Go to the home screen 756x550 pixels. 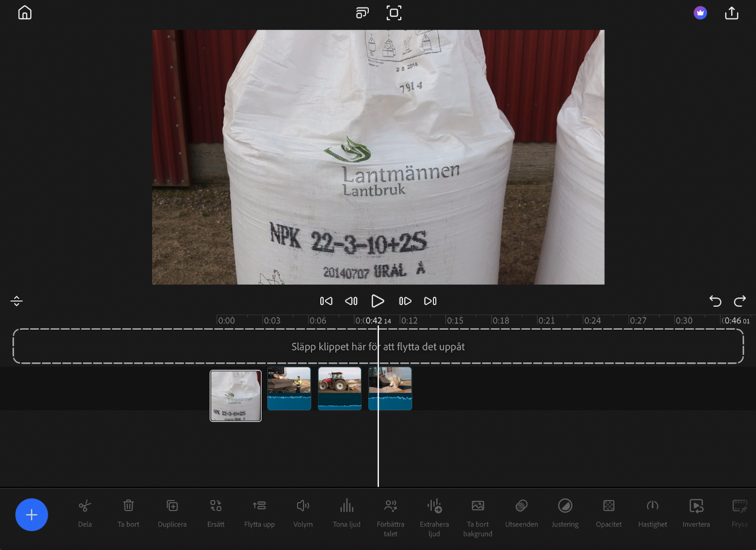pyautogui.click(x=25, y=13)
